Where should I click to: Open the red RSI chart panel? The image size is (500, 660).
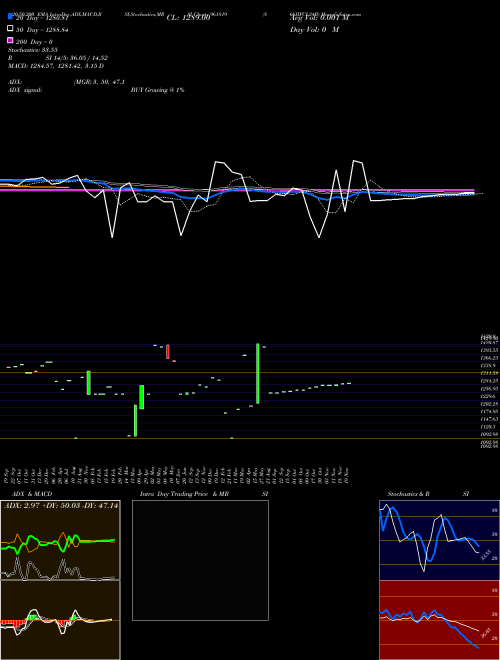point(439,620)
